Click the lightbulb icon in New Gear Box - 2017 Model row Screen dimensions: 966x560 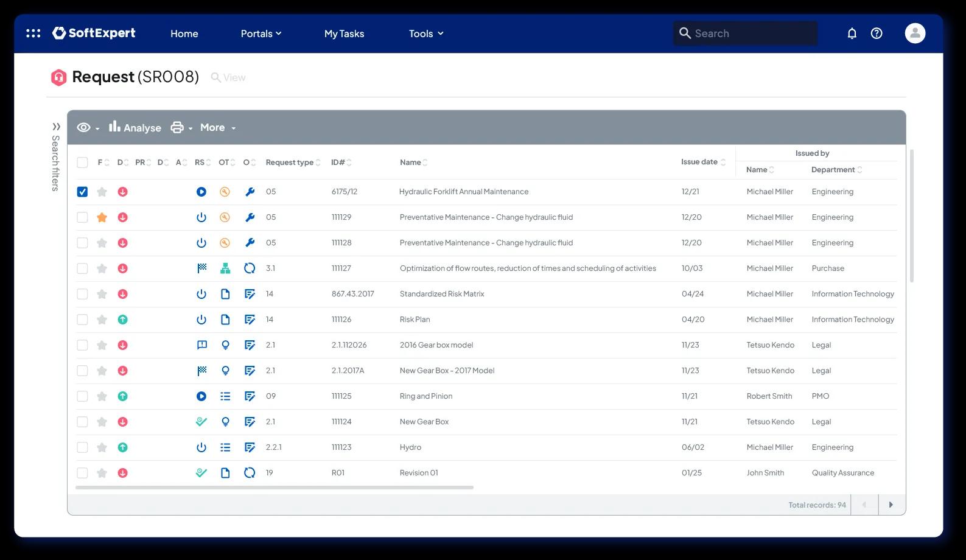225,371
